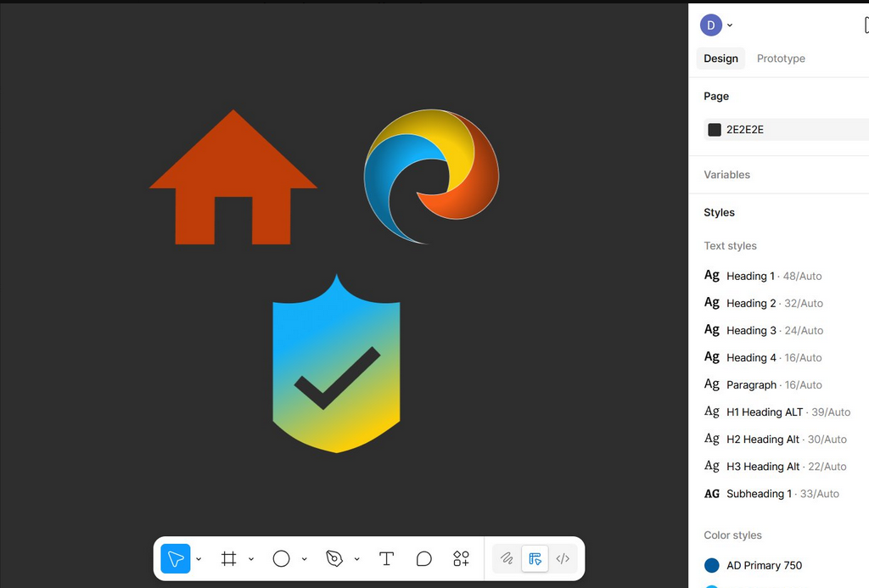
Task: Select the swirl logo graphic on canvas
Action: (x=431, y=176)
